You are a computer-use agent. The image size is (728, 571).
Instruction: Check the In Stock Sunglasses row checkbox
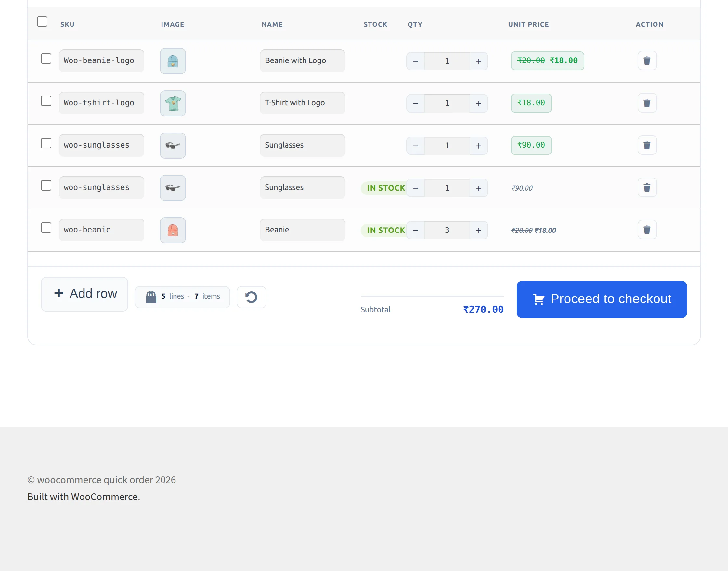point(46,186)
